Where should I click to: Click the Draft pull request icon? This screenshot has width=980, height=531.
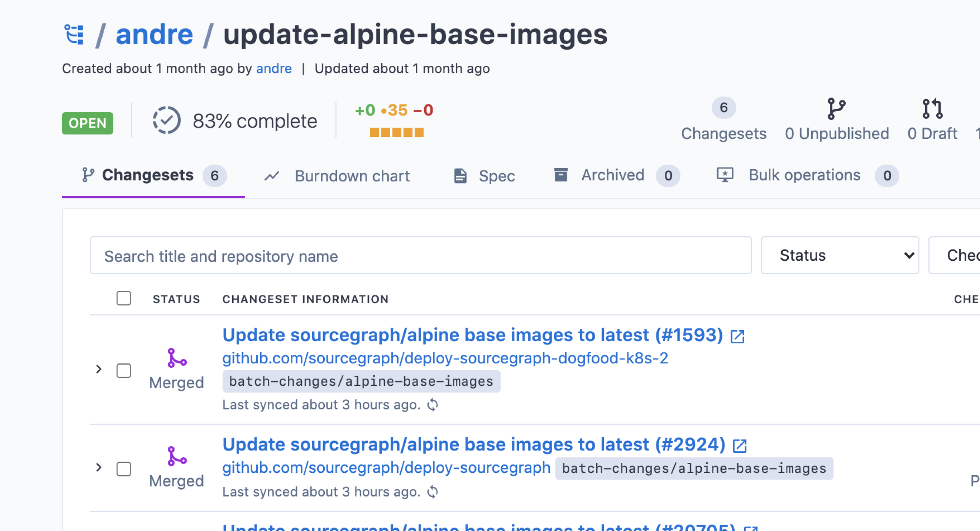coord(932,109)
